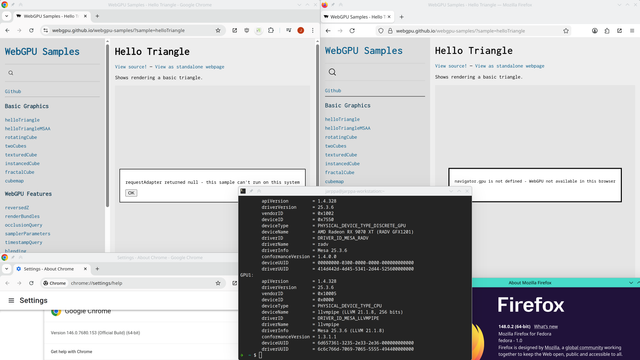Click global community link in About Firefox

pyautogui.click(x=584, y=348)
